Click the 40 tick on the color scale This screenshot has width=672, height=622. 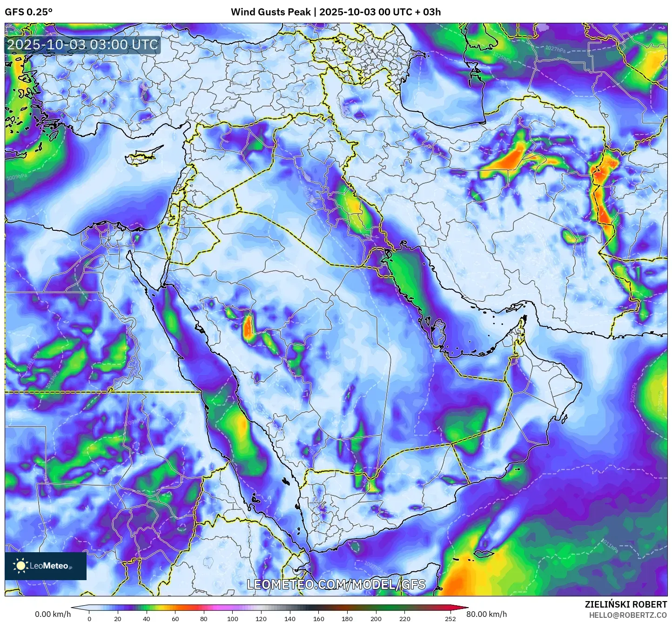(x=147, y=618)
